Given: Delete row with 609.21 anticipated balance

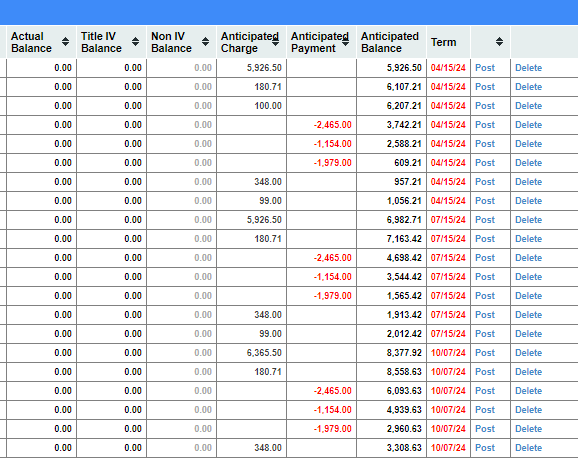Looking at the screenshot, I should coord(529,163).
